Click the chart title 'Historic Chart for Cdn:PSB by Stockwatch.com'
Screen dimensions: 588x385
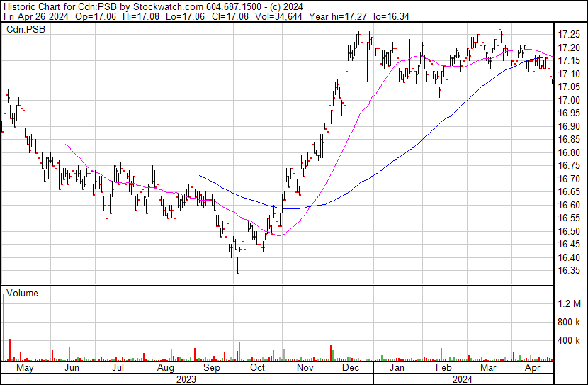click(104, 6)
